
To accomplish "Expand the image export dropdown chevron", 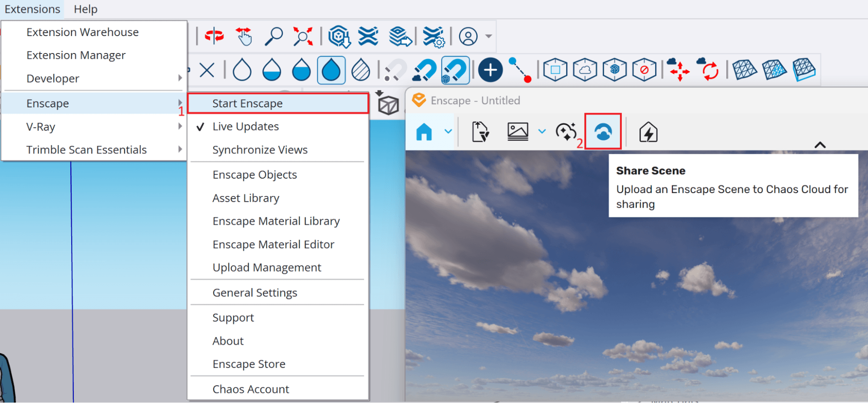I will pyautogui.click(x=541, y=131).
